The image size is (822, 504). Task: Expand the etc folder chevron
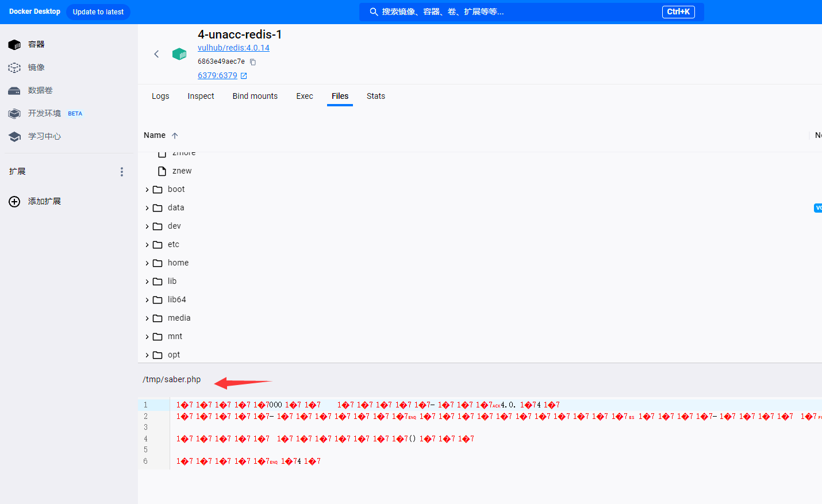[x=147, y=245]
